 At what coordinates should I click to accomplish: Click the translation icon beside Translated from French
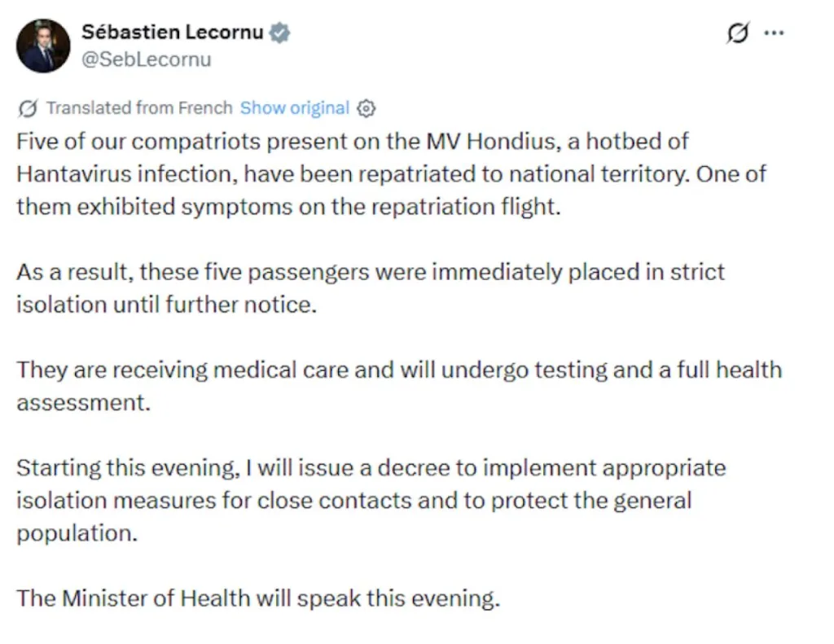click(x=27, y=108)
